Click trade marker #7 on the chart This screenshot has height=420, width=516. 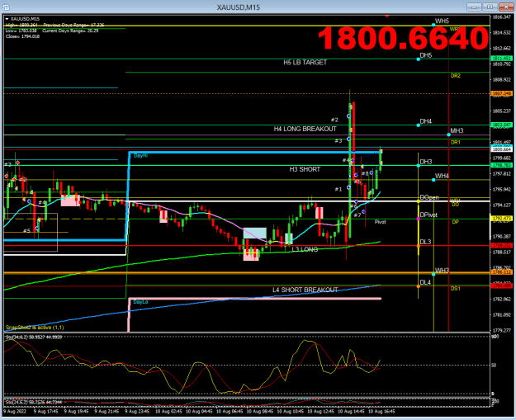[357, 215]
